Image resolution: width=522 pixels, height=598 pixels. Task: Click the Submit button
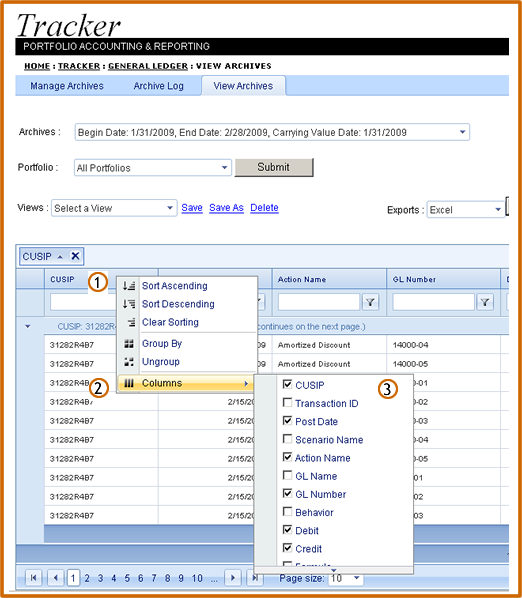click(274, 167)
